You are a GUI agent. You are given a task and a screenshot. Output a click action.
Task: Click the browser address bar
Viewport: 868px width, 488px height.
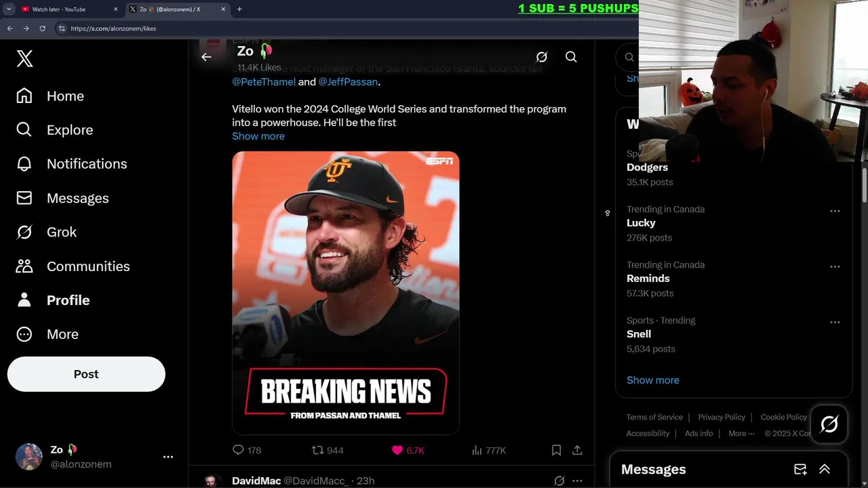(339, 28)
